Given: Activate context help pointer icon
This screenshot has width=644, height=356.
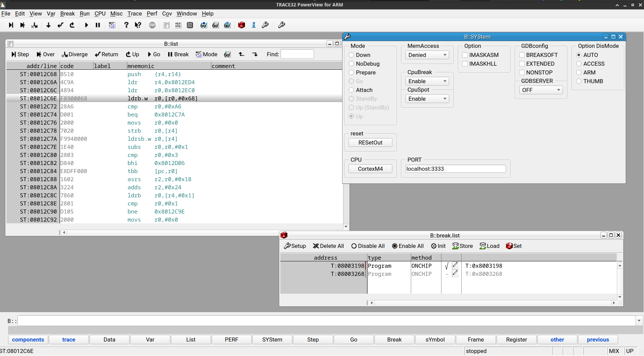Looking at the screenshot, I should click(138, 25).
